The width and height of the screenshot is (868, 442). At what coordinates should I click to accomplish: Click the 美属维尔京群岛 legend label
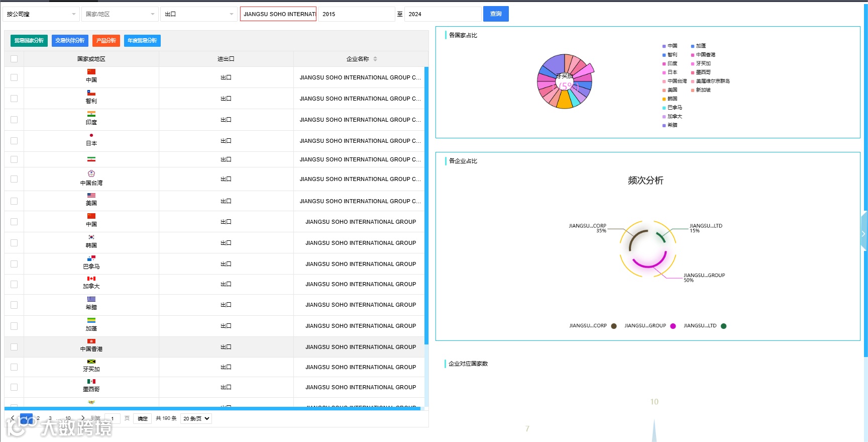click(x=713, y=81)
